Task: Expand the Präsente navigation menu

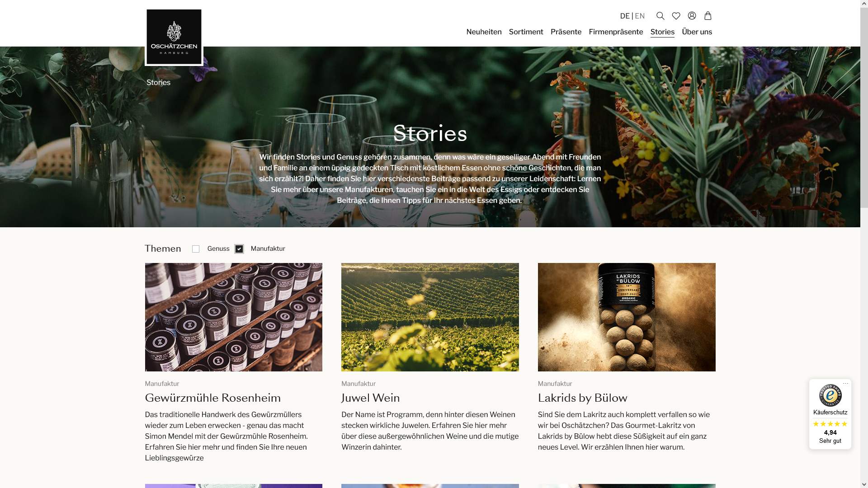Action: pyautogui.click(x=566, y=32)
